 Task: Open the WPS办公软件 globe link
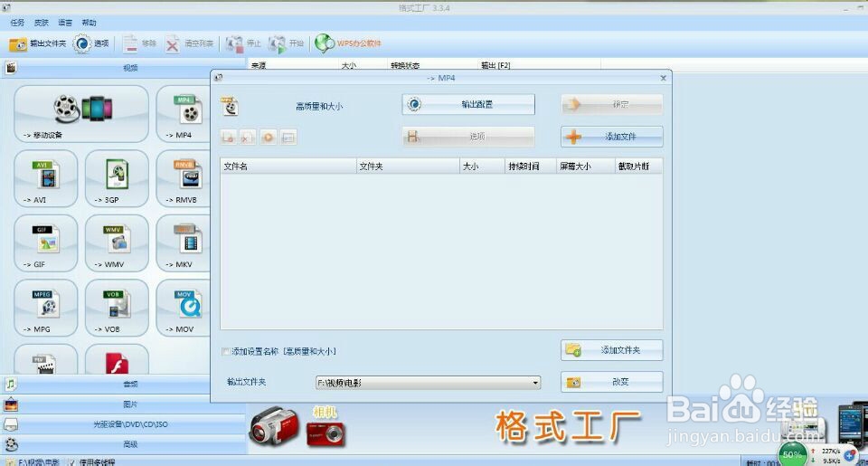325,43
